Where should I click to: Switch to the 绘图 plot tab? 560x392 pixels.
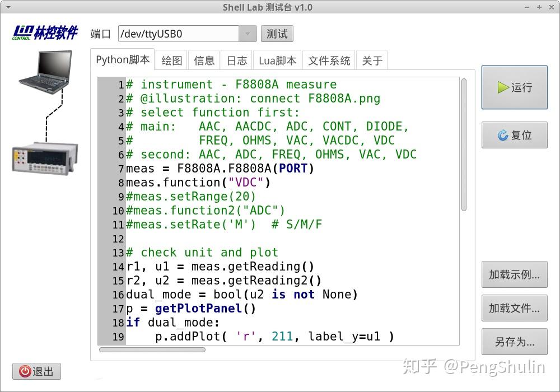(172, 60)
